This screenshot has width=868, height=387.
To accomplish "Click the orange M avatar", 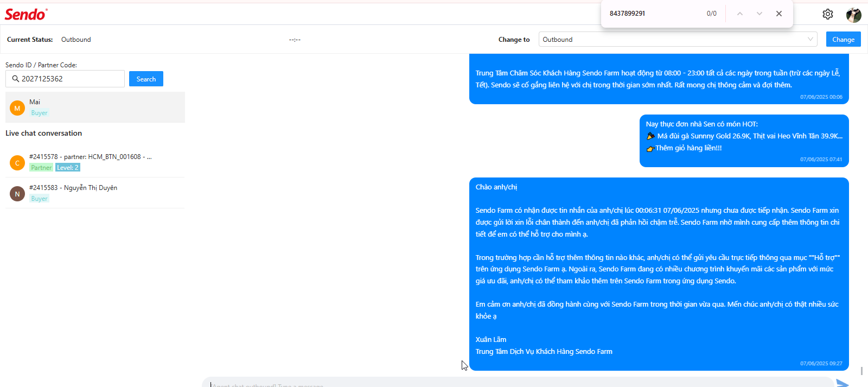I will tap(17, 108).
